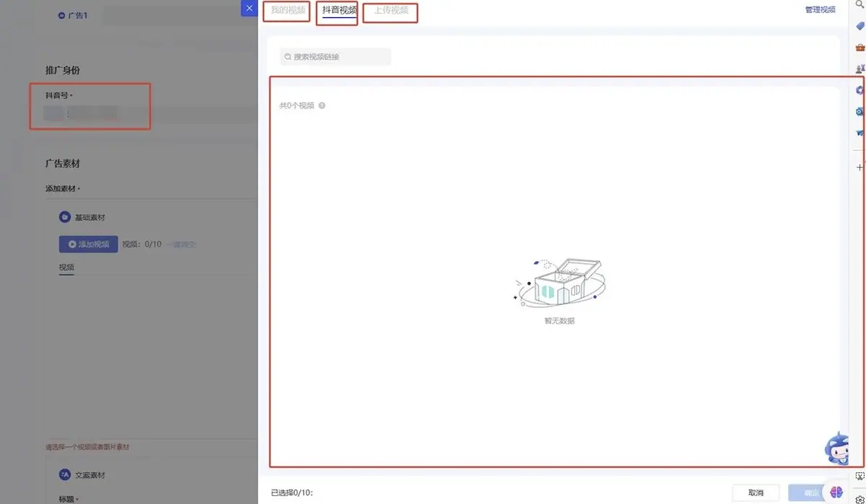
Task: Open the purple brain AI icon
Action: coord(836,492)
